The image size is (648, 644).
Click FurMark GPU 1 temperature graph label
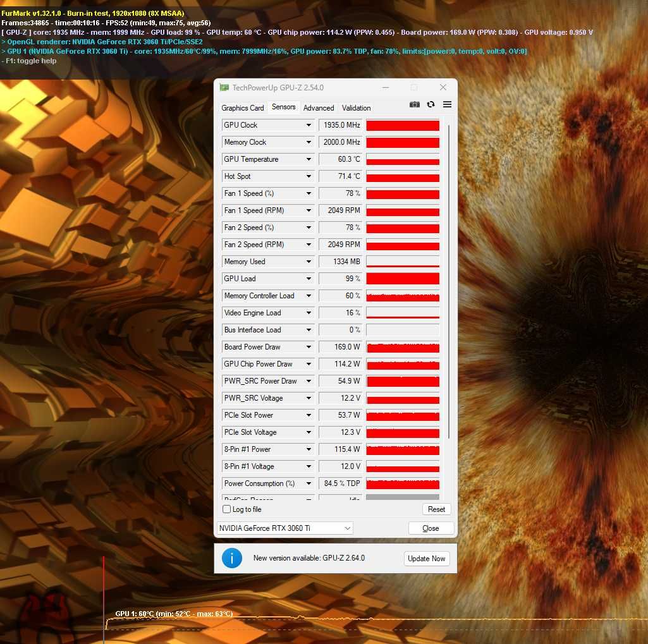click(x=174, y=614)
